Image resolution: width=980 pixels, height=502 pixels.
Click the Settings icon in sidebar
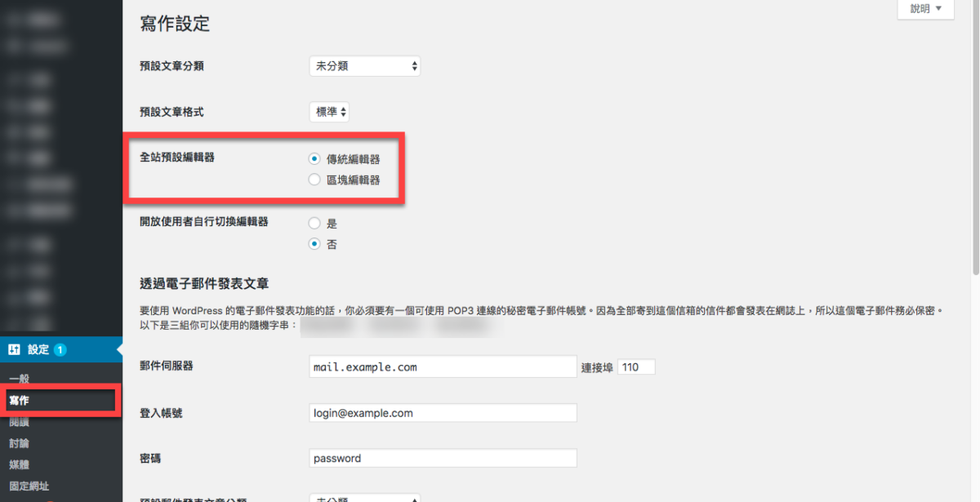[x=14, y=349]
